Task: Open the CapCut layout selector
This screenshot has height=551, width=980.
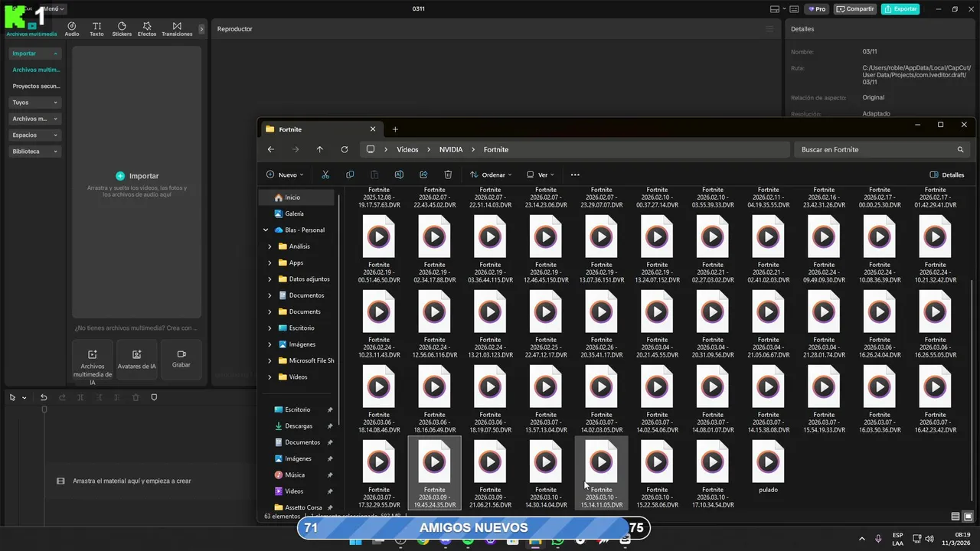Action: pyautogui.click(x=778, y=9)
